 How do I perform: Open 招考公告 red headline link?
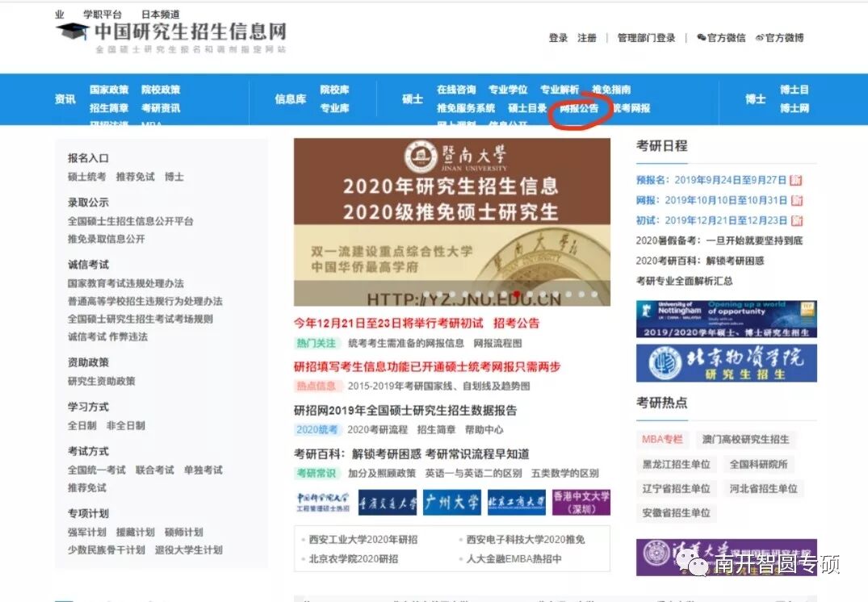(x=517, y=323)
